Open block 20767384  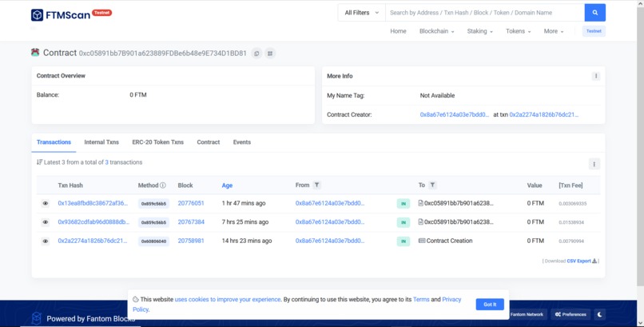tap(191, 222)
